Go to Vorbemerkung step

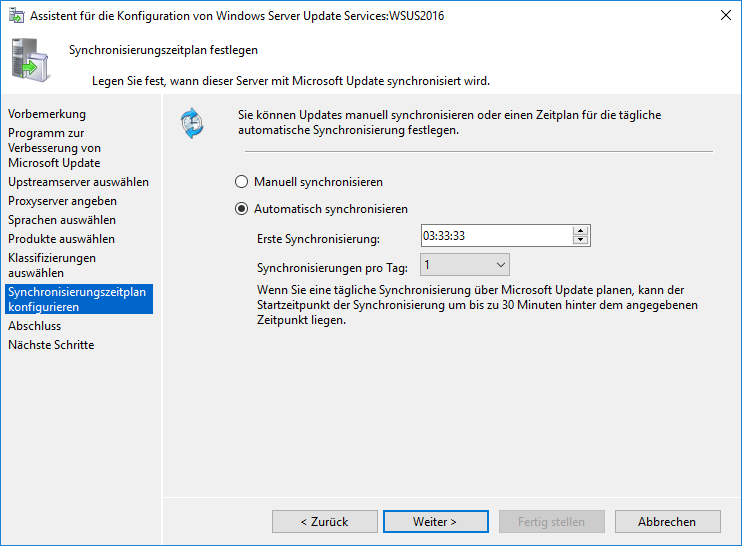(47, 114)
